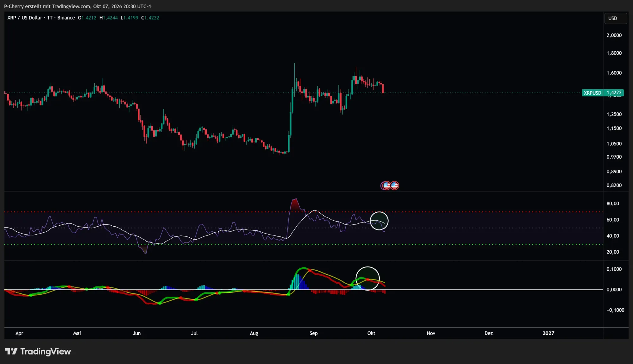Screen dimensions: 633x364
Task: Click the Jun label on the time axis
Action: pos(137,333)
